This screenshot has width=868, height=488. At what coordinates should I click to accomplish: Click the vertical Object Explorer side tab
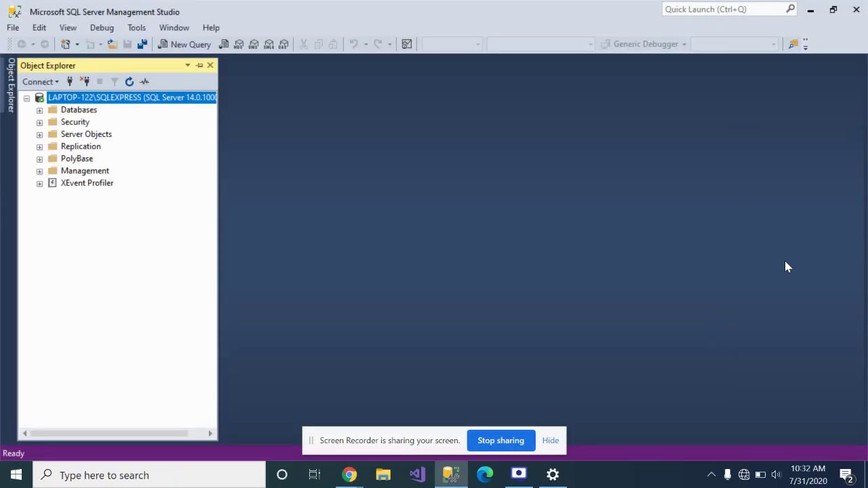[11, 85]
